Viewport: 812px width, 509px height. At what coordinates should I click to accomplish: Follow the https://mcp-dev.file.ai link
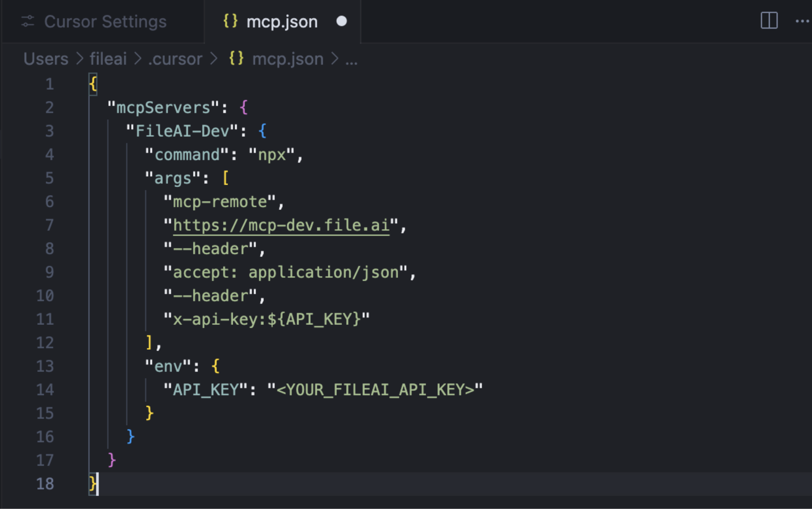coord(281,225)
